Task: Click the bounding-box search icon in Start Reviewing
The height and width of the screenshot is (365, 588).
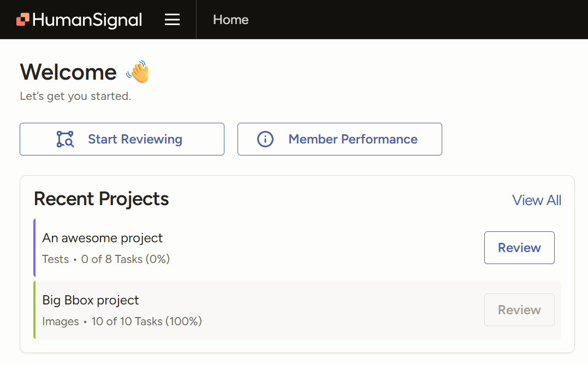Action: 65,139
